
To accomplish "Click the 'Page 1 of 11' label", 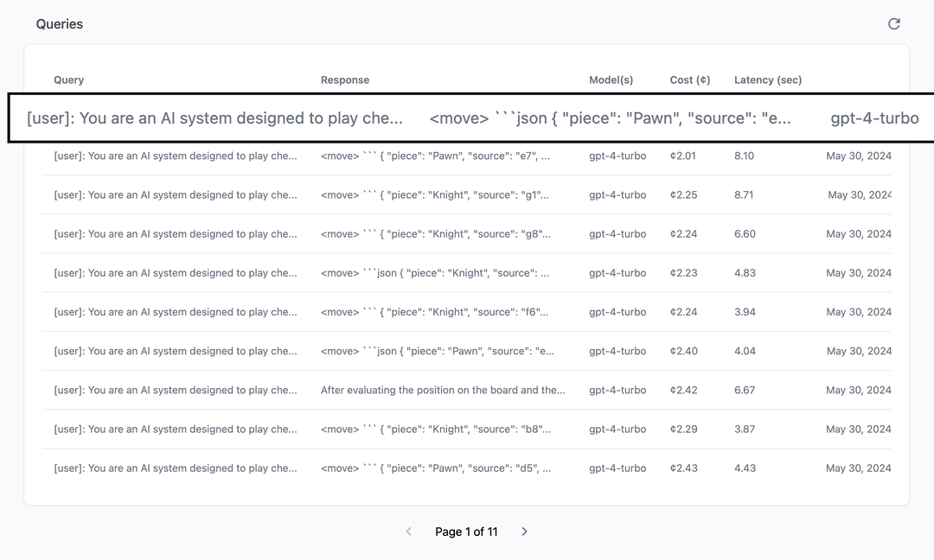I will coord(466,531).
